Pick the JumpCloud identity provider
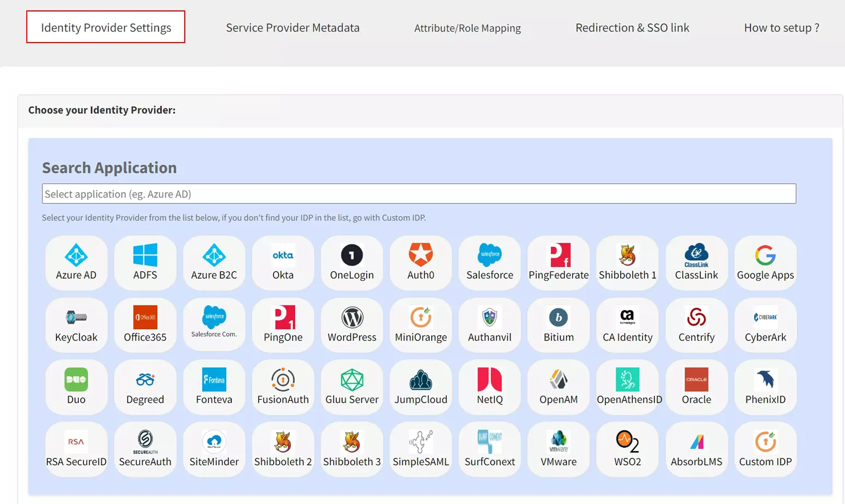The height and width of the screenshot is (504, 845). pos(421,387)
